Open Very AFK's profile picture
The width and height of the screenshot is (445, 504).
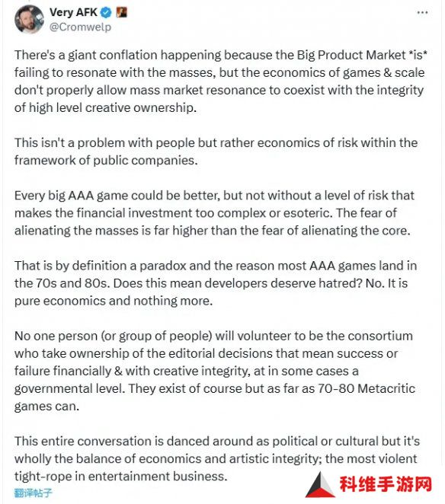[29, 19]
